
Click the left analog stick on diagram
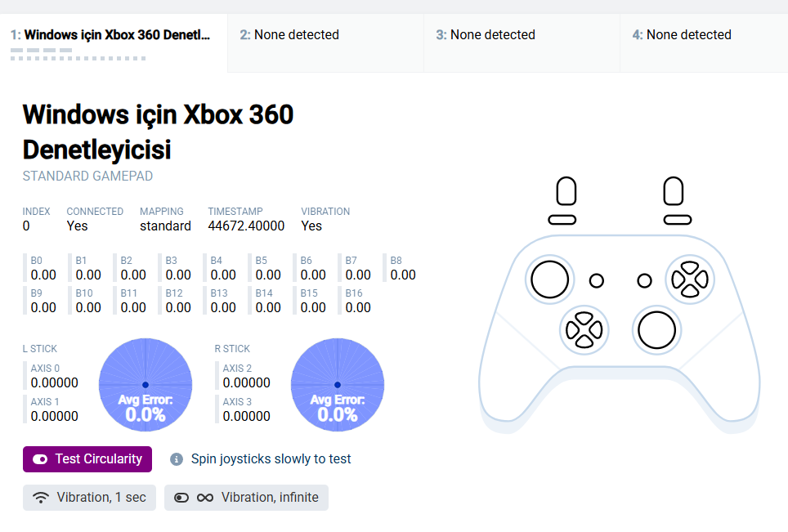(550, 279)
